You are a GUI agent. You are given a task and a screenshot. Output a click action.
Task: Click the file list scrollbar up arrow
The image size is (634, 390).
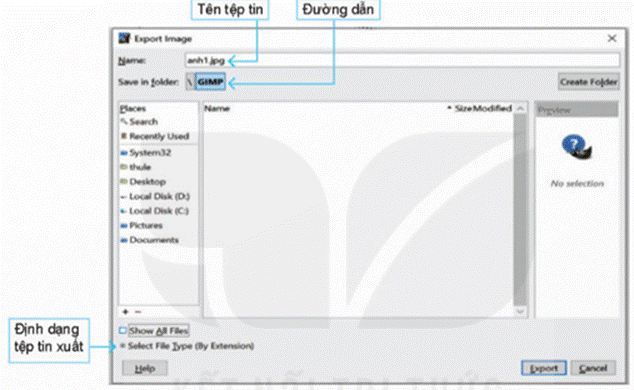(x=520, y=108)
